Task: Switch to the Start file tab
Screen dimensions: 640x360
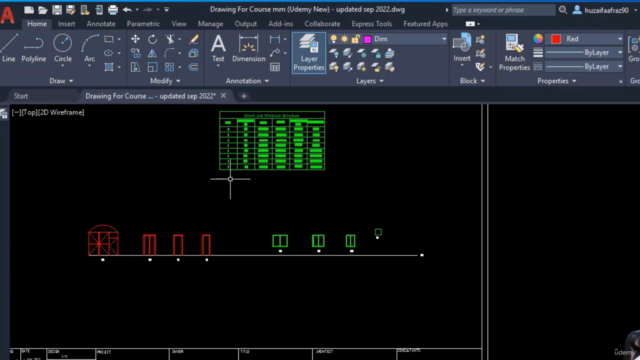Action: (x=21, y=96)
